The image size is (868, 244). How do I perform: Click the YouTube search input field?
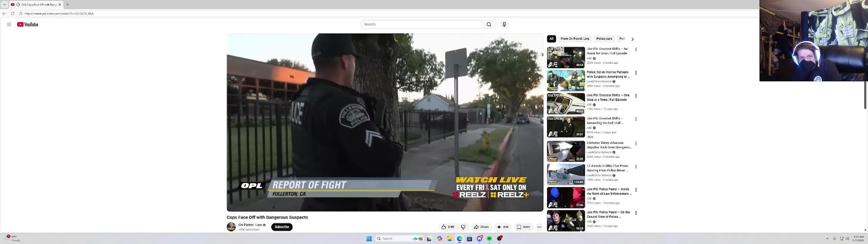[x=421, y=24]
